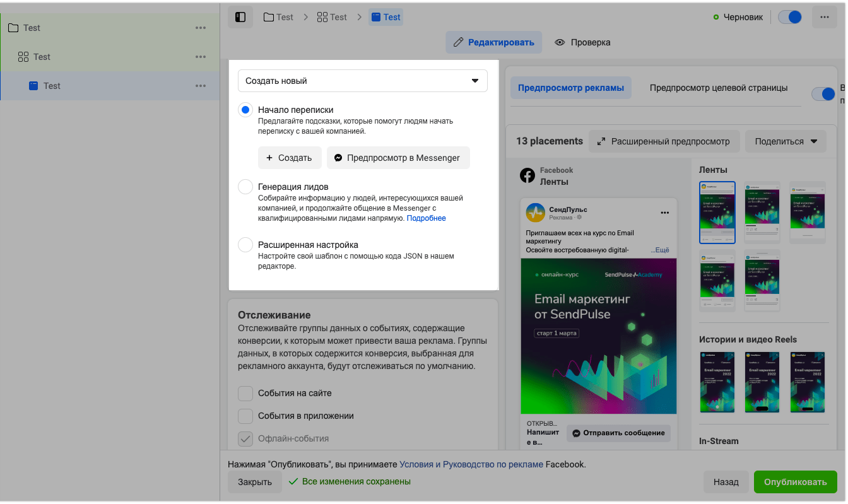
Task: Click the eye icon for Проверка
Action: click(559, 43)
